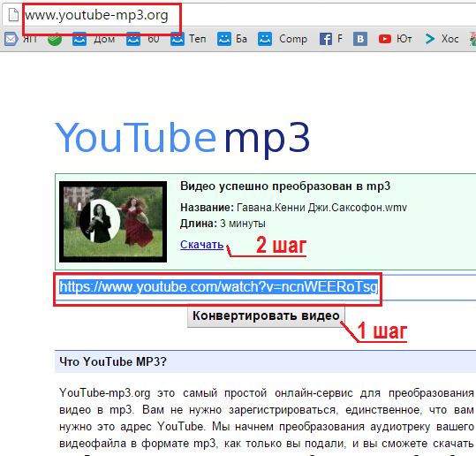Open the Хос bookmark

442,39
